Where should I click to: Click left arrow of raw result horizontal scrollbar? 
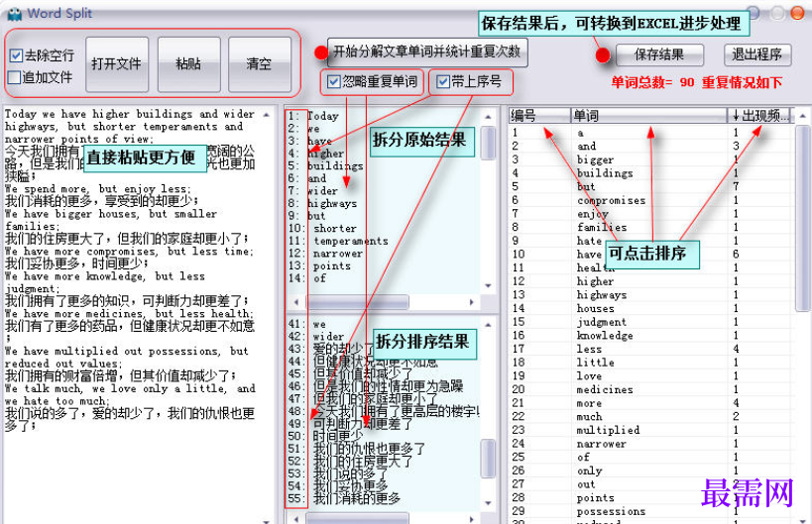296,301
